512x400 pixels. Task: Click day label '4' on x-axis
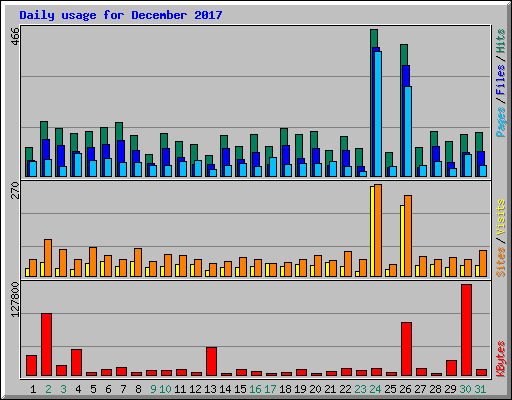click(78, 389)
